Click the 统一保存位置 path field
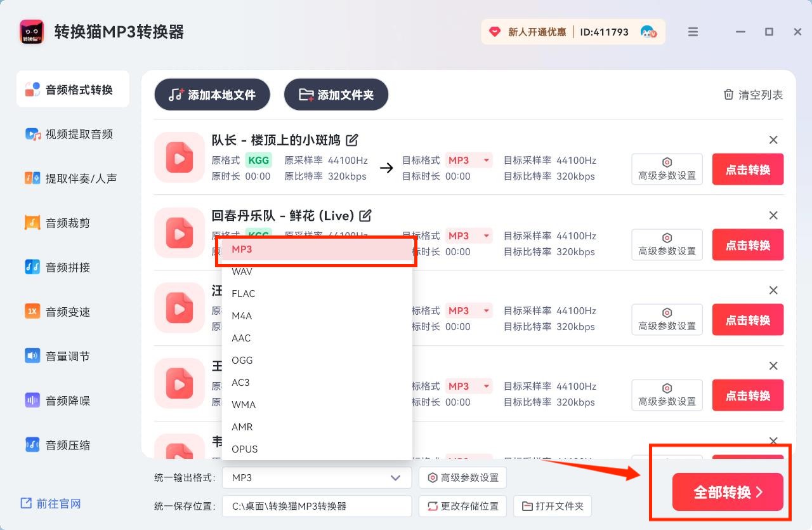The image size is (812, 530). [x=317, y=507]
